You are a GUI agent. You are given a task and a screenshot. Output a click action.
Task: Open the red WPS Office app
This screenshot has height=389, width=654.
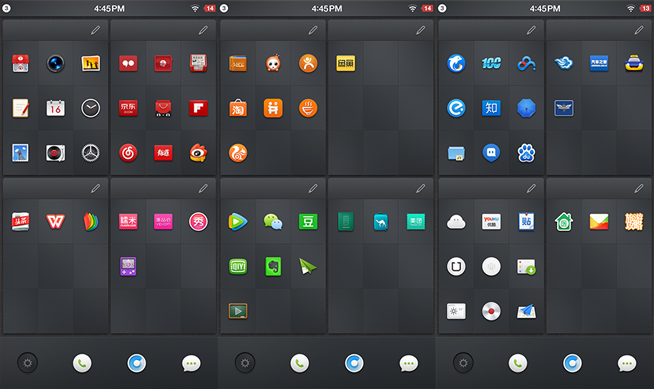tap(55, 222)
